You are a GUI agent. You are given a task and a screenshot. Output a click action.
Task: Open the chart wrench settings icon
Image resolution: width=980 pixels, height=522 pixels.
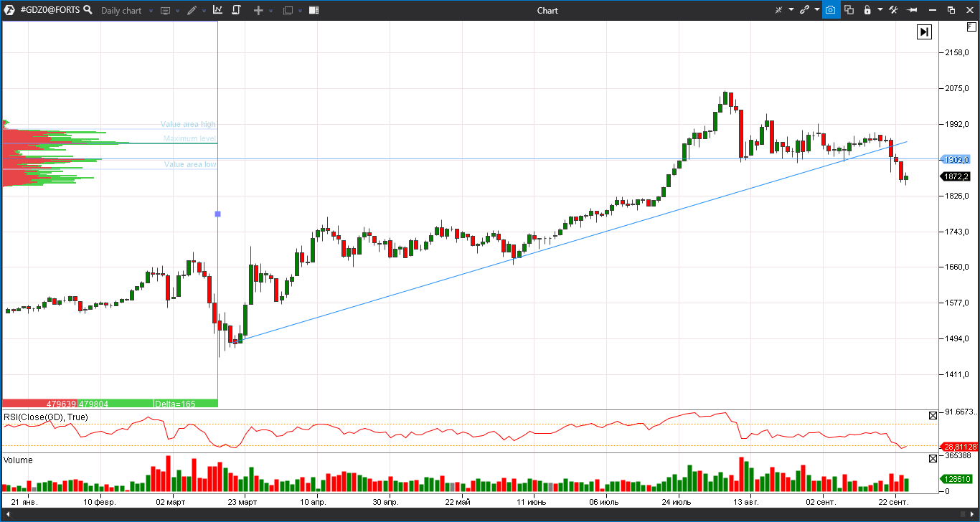tap(895, 10)
